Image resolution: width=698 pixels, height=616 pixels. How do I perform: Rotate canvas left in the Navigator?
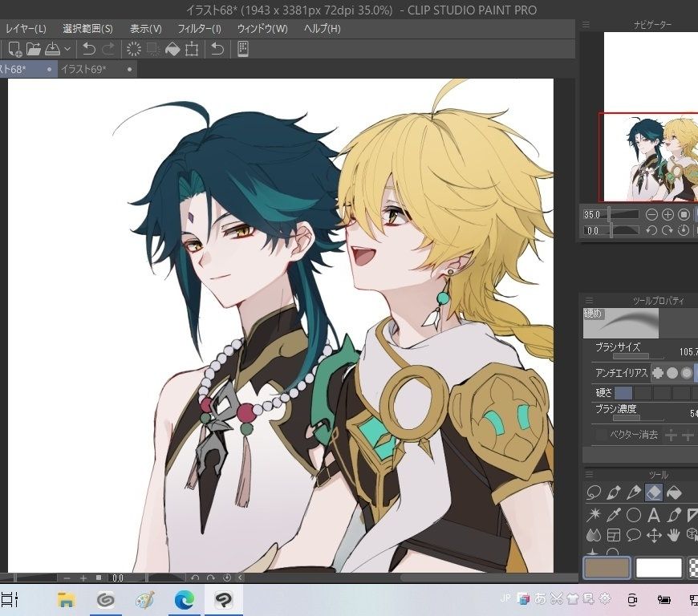pos(651,230)
